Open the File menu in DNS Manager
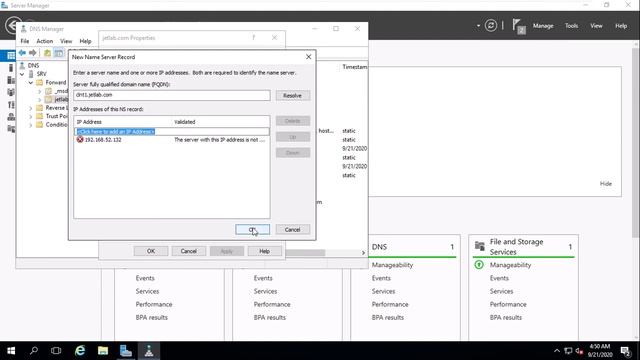Image resolution: width=640 pixels, height=360 pixels. (x=25, y=41)
